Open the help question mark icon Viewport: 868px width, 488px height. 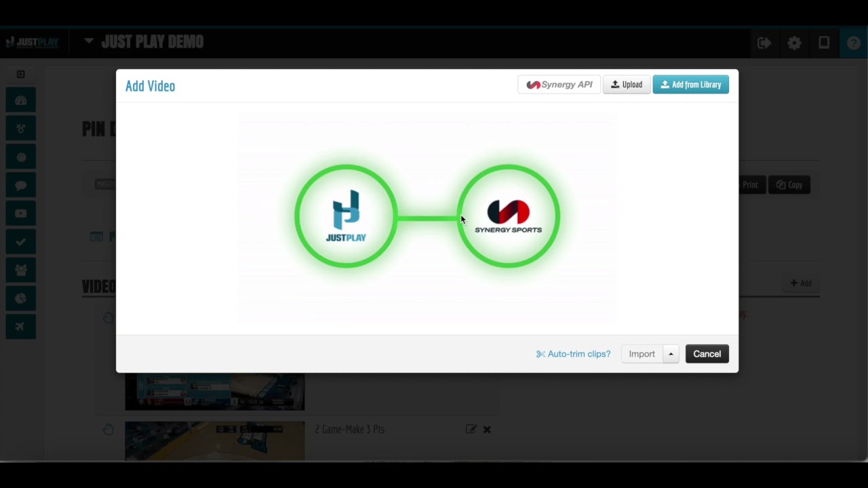(x=854, y=43)
